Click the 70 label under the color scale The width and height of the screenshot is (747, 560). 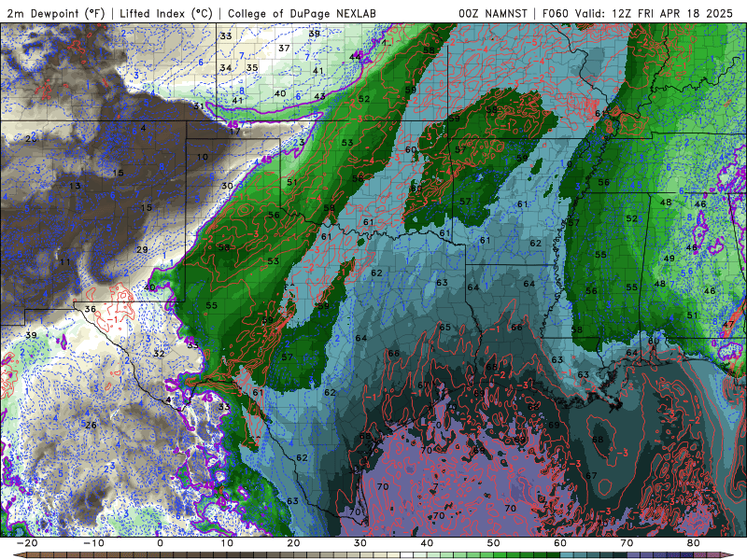(x=627, y=543)
